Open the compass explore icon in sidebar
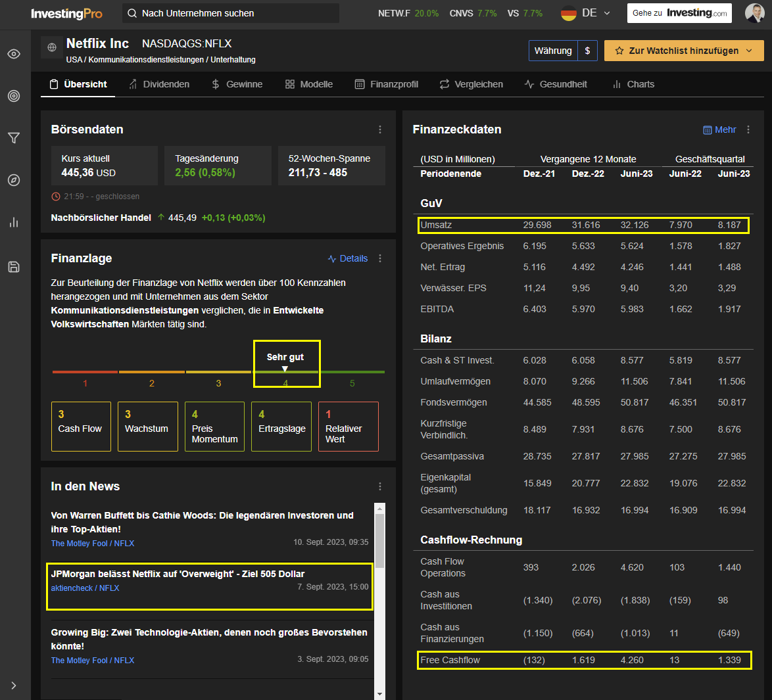The image size is (772, 700). [x=14, y=180]
